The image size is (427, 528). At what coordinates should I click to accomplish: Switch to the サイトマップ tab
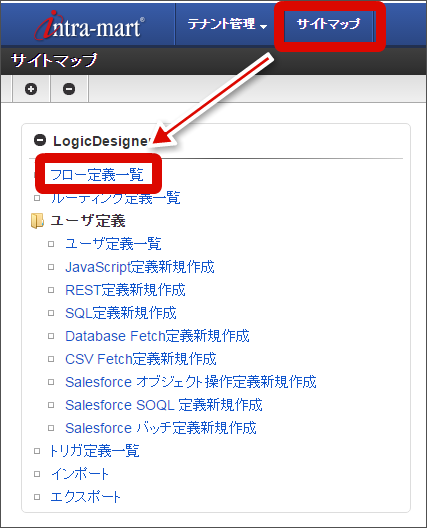click(328, 24)
